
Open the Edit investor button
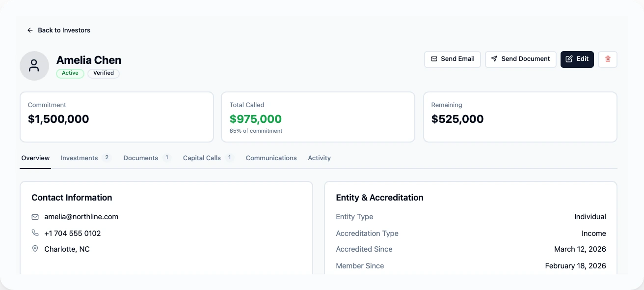pyautogui.click(x=577, y=59)
